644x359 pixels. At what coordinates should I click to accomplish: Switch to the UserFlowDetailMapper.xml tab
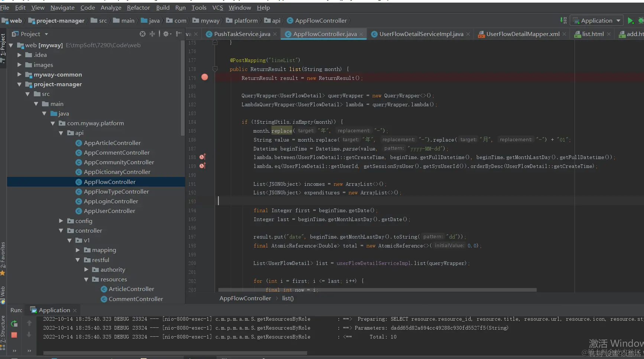point(523,34)
